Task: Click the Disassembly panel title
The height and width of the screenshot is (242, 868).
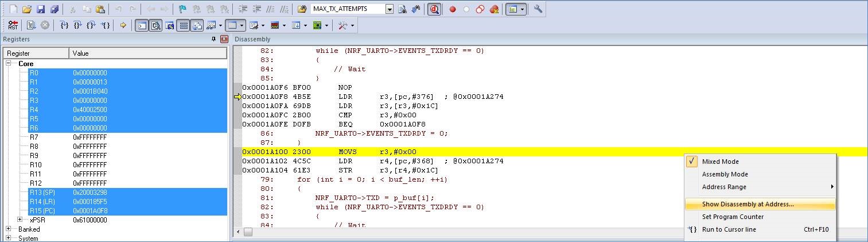Action: pyautogui.click(x=252, y=39)
